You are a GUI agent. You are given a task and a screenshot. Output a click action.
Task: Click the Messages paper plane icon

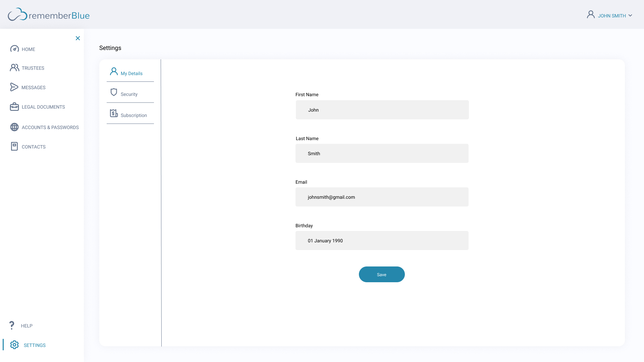(x=14, y=87)
